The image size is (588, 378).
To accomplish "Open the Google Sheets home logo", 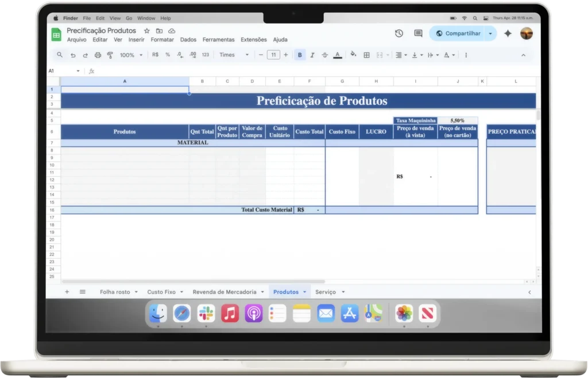I will coord(56,35).
